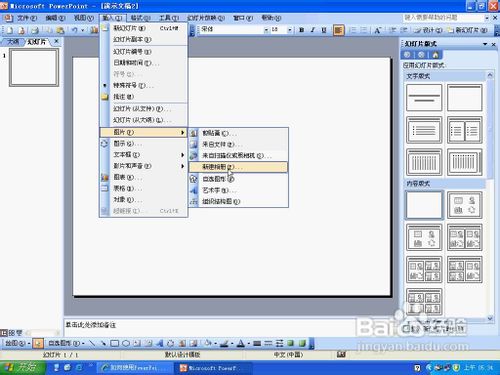500x375 pixels.
Task: Expand the 影片和声音 submenu
Action: (x=144, y=166)
